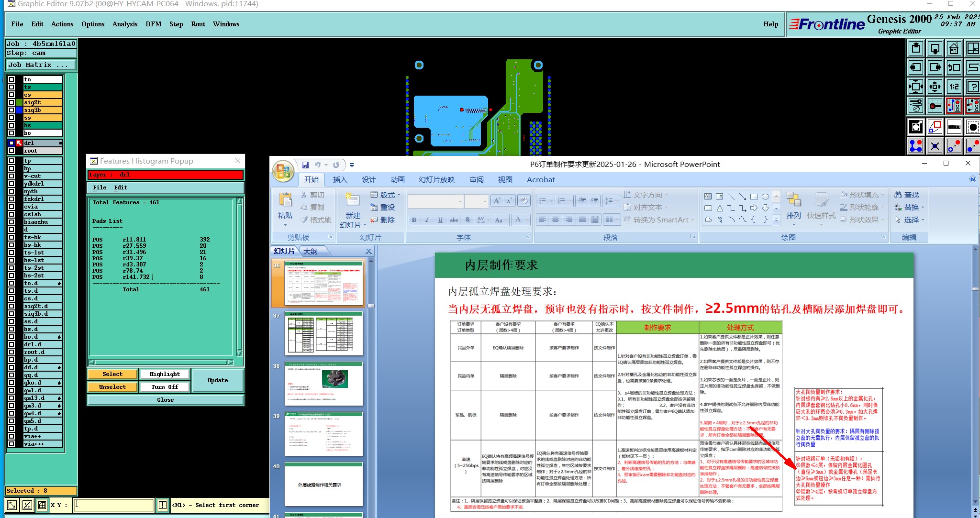The height and width of the screenshot is (518, 980).
Task: Open the font name dropdown
Action: [x=460, y=201]
